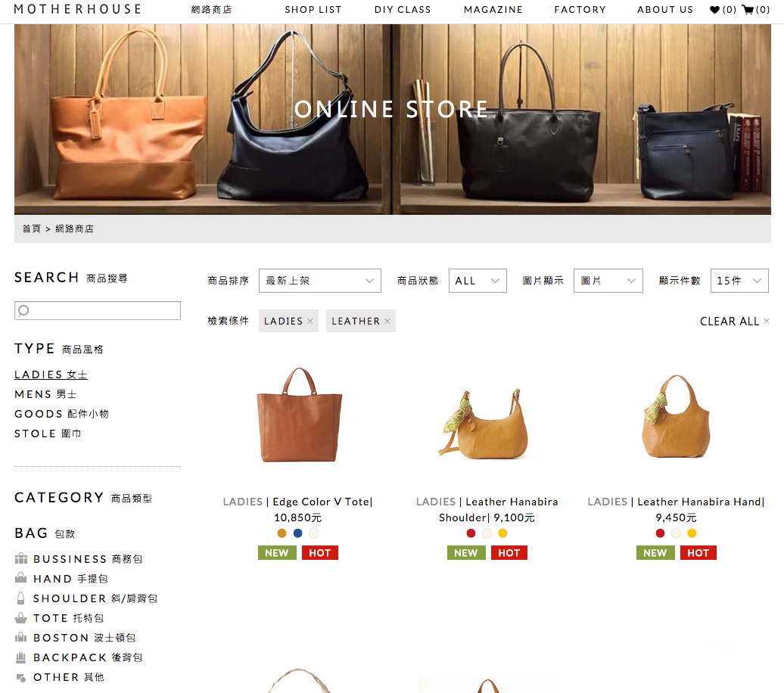Pick yellow swatch for Hanabira Shoulder
Viewport: 784px width, 693px height.
pos(503,533)
